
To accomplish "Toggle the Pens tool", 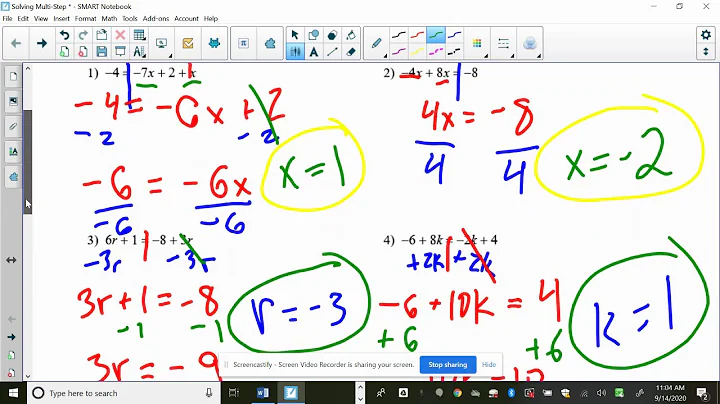I will 295,51.
